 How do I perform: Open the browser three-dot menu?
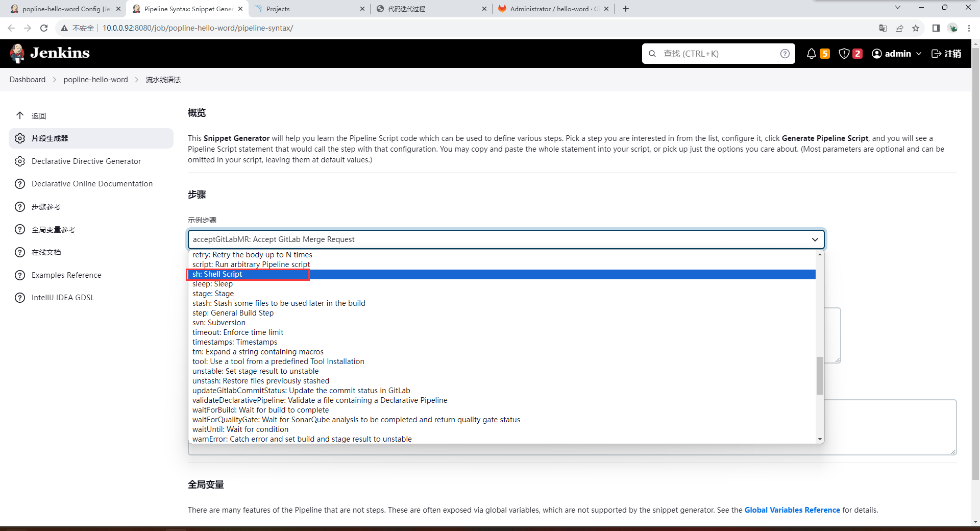pyautogui.click(x=969, y=28)
